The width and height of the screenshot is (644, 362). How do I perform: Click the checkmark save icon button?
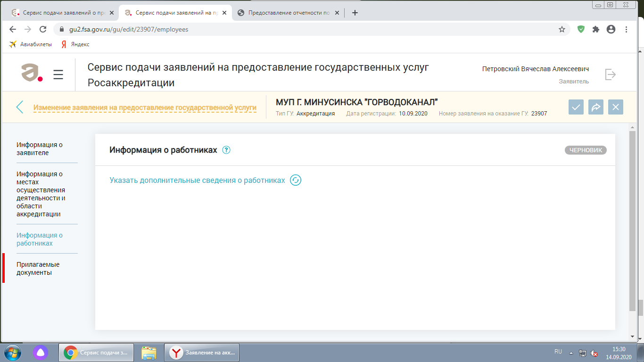tap(576, 107)
